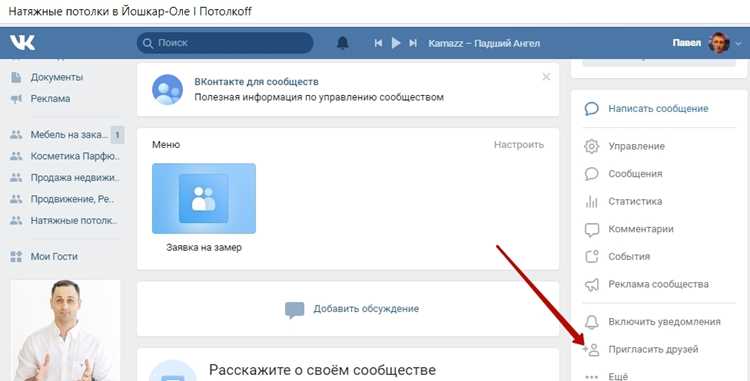Click the Ещё three-dots icon

(x=592, y=377)
